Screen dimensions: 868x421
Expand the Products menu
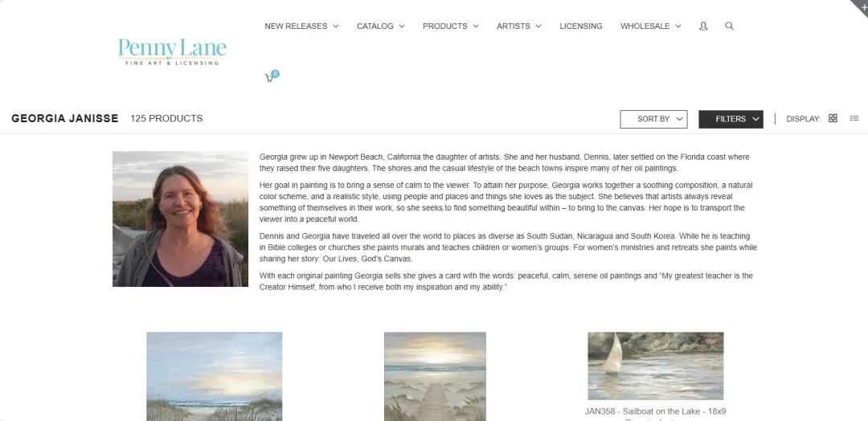[x=450, y=26]
